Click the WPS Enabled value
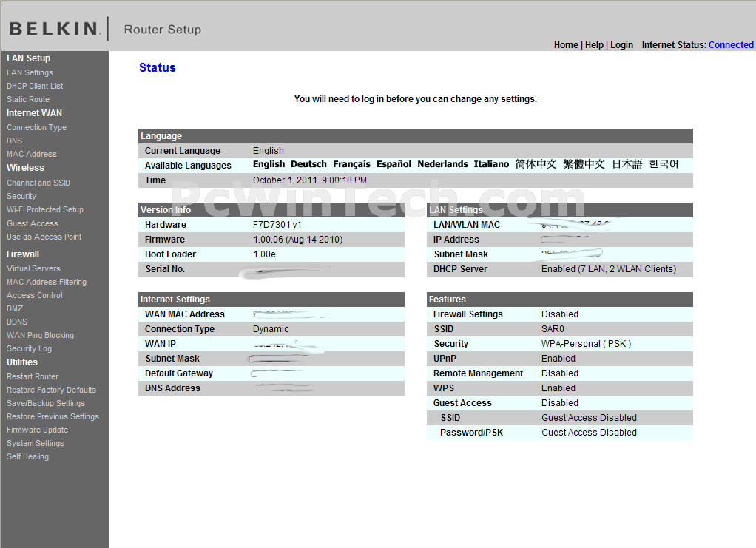The width and height of the screenshot is (756, 548). pyautogui.click(x=558, y=388)
